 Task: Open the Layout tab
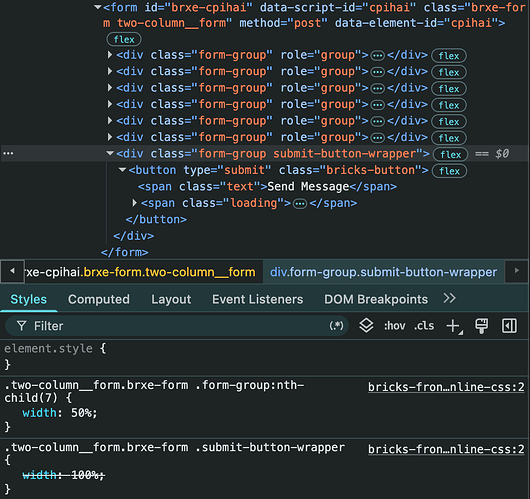[171, 299]
